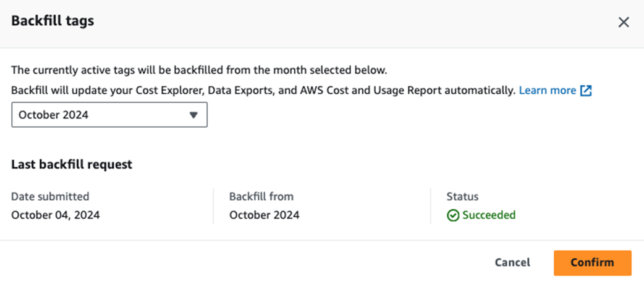Click the Cost Explorer update description line

pyautogui.click(x=263, y=91)
